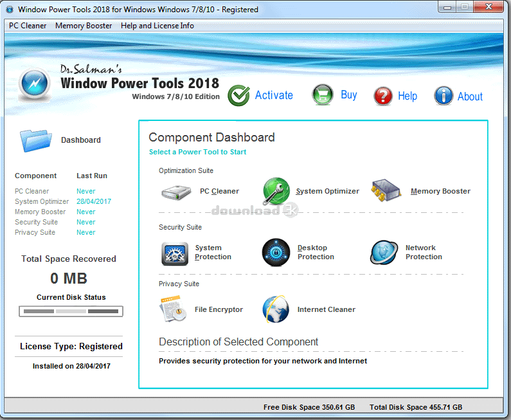The width and height of the screenshot is (511, 420).
Task: Click the Total Space Recovered label
Action: [x=69, y=259]
